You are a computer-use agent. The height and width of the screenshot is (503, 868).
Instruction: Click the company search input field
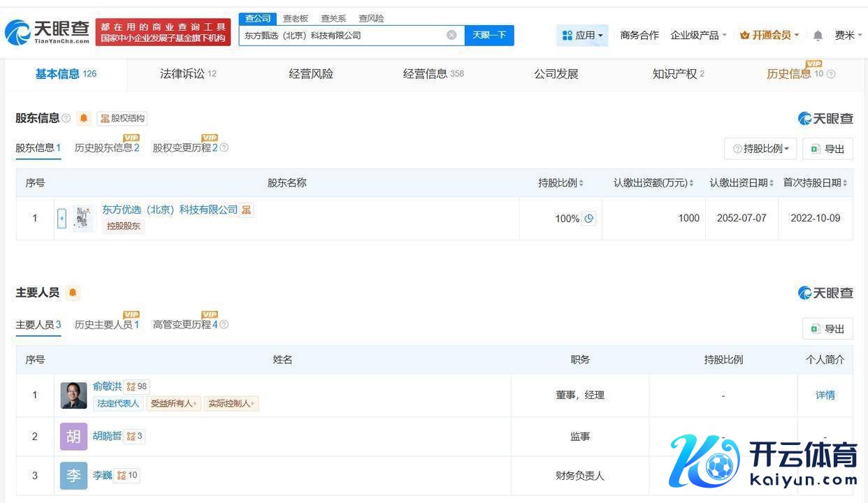coord(342,35)
